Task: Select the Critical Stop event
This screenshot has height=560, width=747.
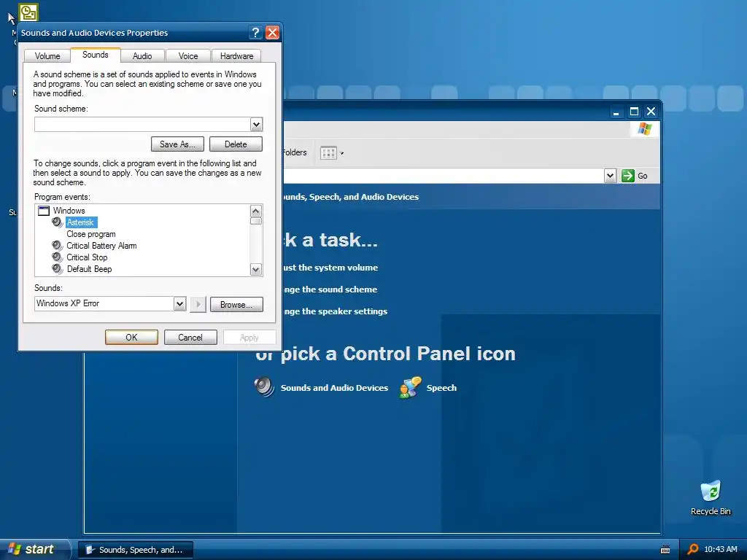Action: pyautogui.click(x=87, y=257)
